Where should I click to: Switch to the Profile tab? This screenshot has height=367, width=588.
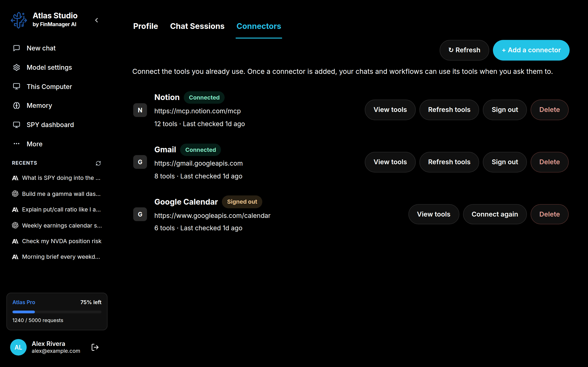pos(146,26)
